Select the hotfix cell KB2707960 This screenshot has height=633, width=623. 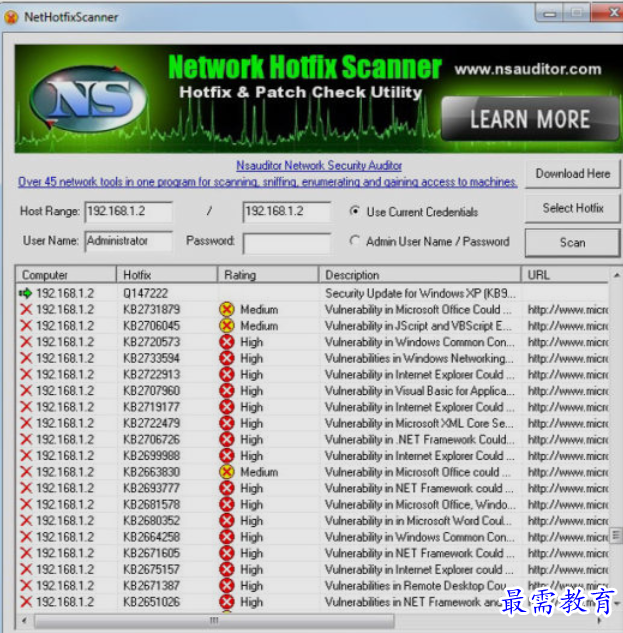(151, 391)
